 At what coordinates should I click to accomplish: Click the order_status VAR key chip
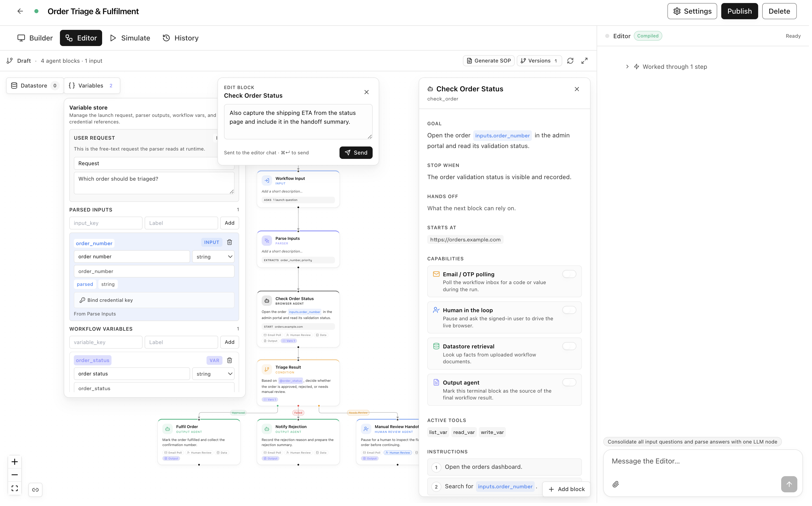[x=93, y=362]
